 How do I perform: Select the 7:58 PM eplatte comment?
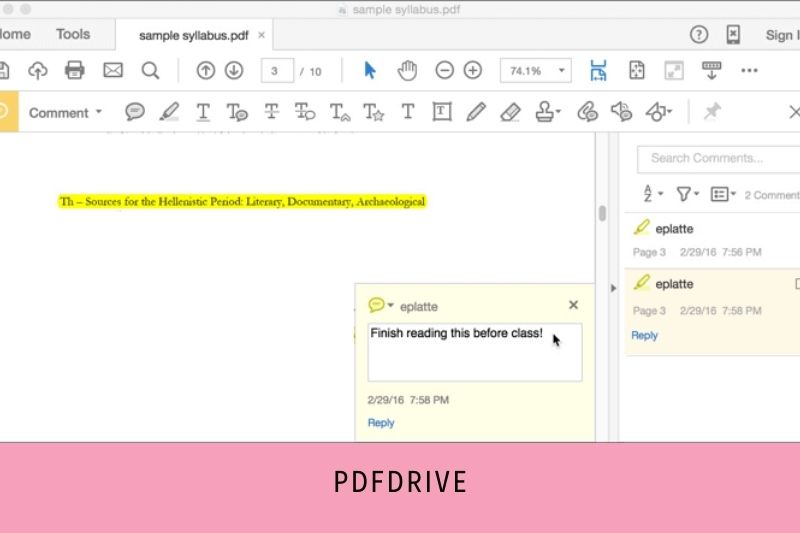click(712, 311)
